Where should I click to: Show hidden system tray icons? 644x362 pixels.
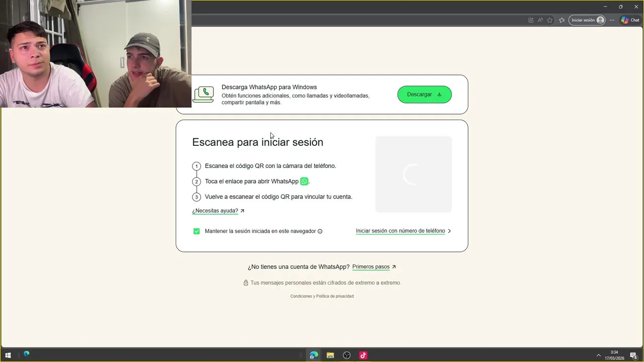[x=598, y=355]
